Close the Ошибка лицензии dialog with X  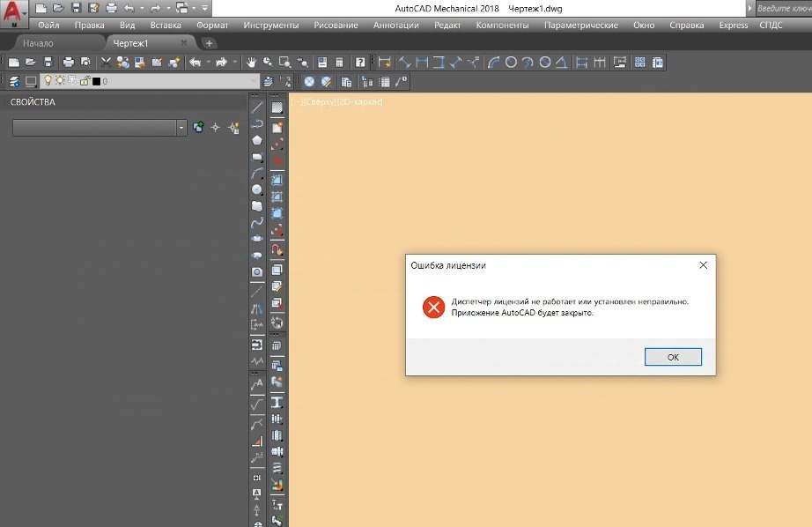(704, 265)
